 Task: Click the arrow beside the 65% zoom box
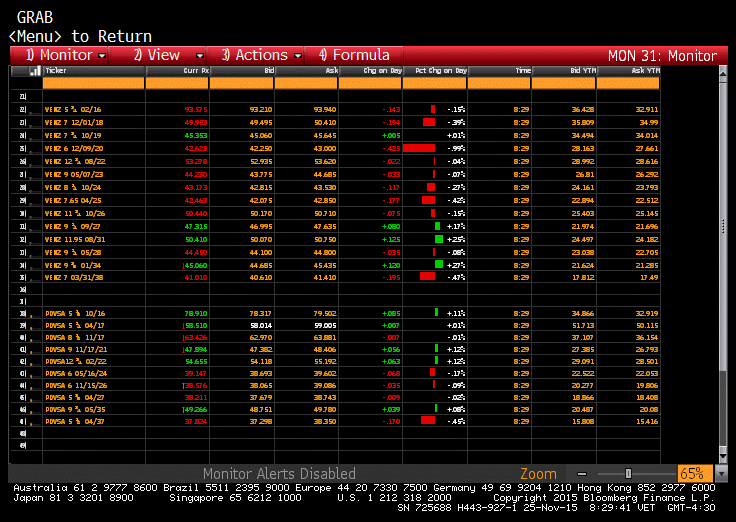pyautogui.click(x=721, y=474)
